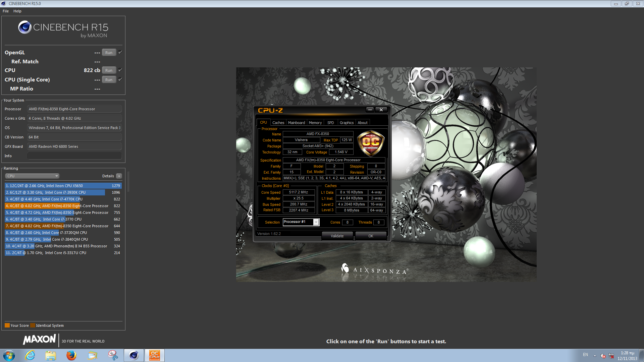
Task: Click the GFX Board field
Action: click(74, 146)
